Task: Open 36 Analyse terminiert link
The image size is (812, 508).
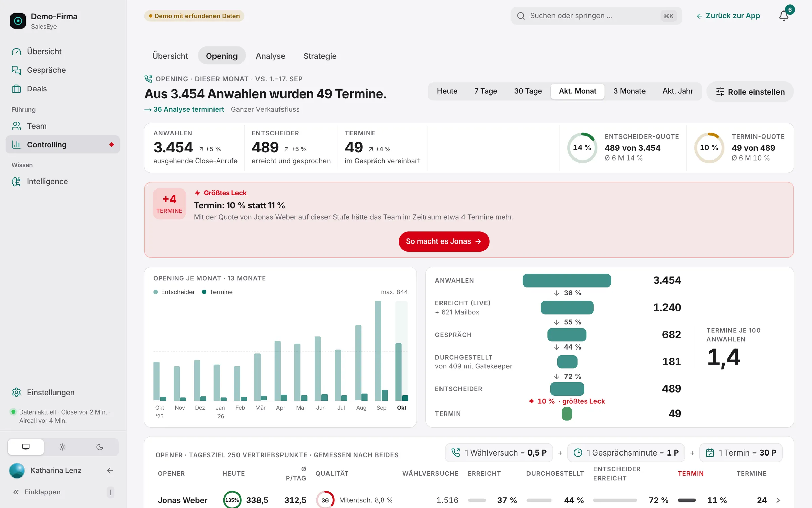Action: (x=184, y=109)
